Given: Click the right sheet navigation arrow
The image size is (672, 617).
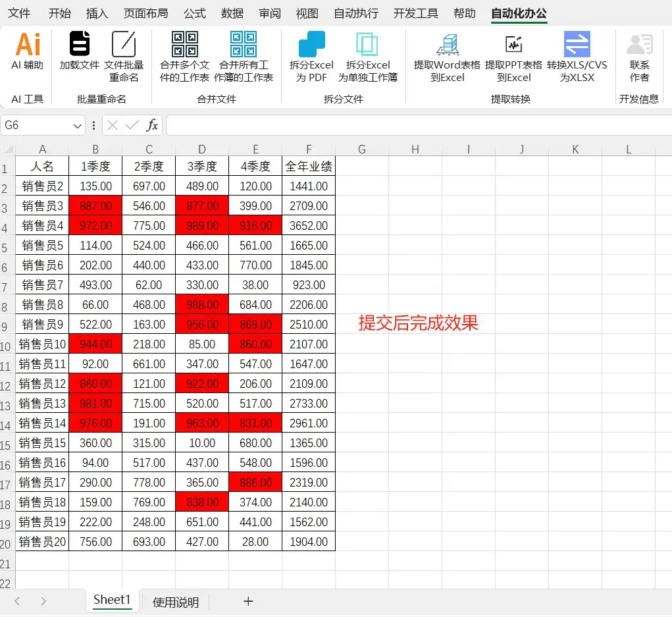Looking at the screenshot, I should click(43, 601).
